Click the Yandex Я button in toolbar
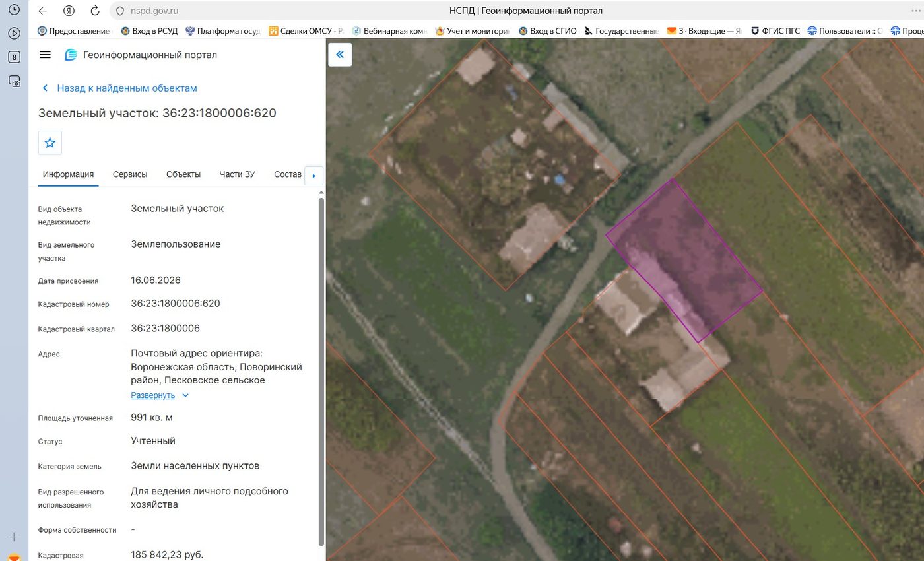 [69, 11]
